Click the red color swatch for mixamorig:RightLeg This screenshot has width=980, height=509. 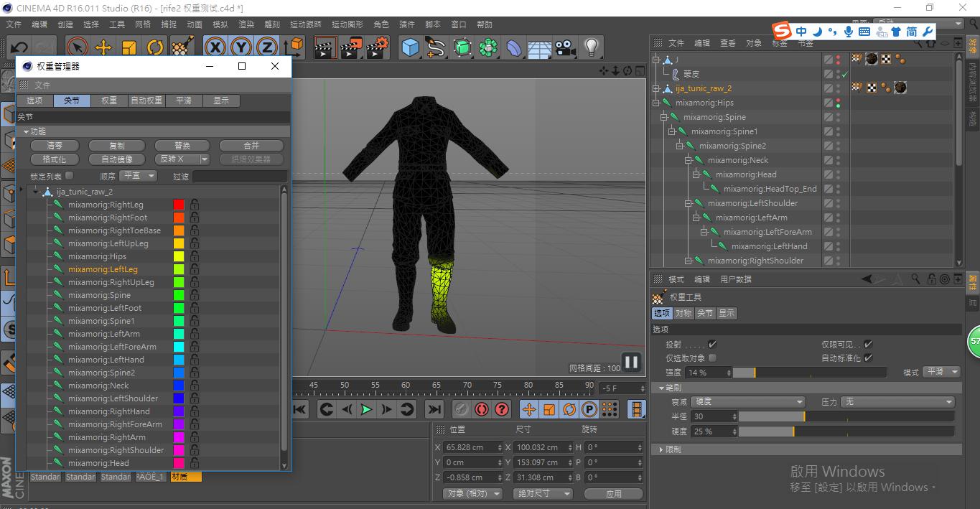coord(179,205)
